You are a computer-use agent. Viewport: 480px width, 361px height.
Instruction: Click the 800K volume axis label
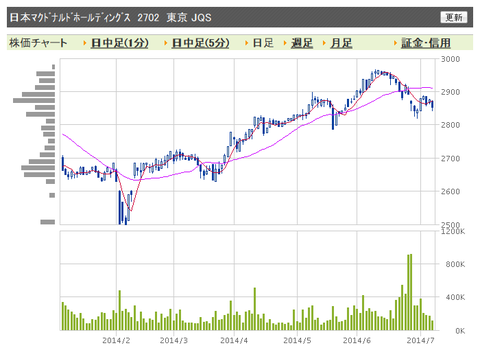click(x=455, y=264)
